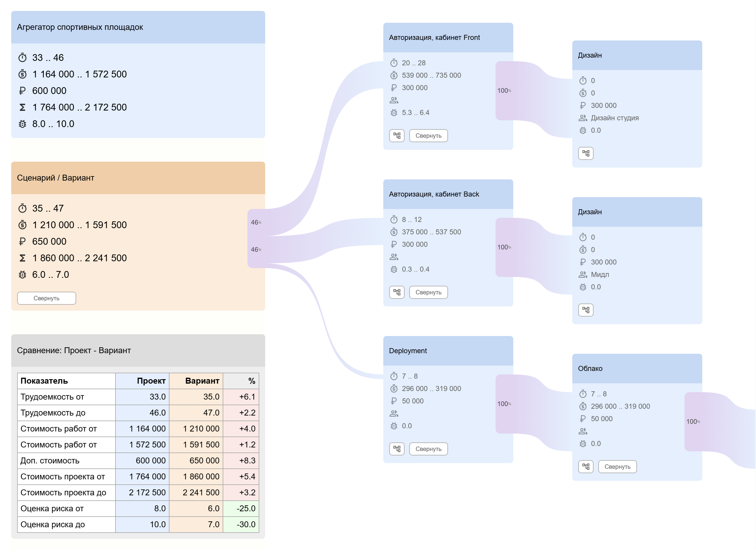Viewport: 756px width, 550px height.
Task: Click the -25.0 percent cell
Action: 241,509
